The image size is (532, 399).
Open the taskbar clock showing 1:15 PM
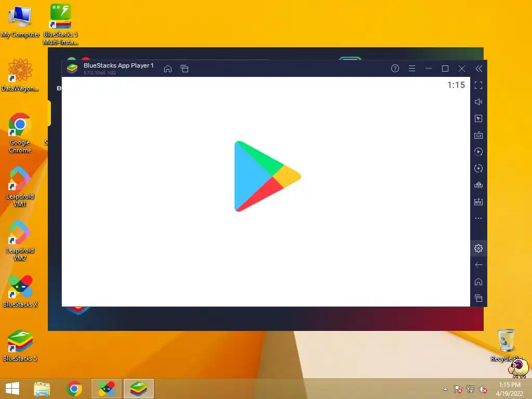pyautogui.click(x=509, y=389)
